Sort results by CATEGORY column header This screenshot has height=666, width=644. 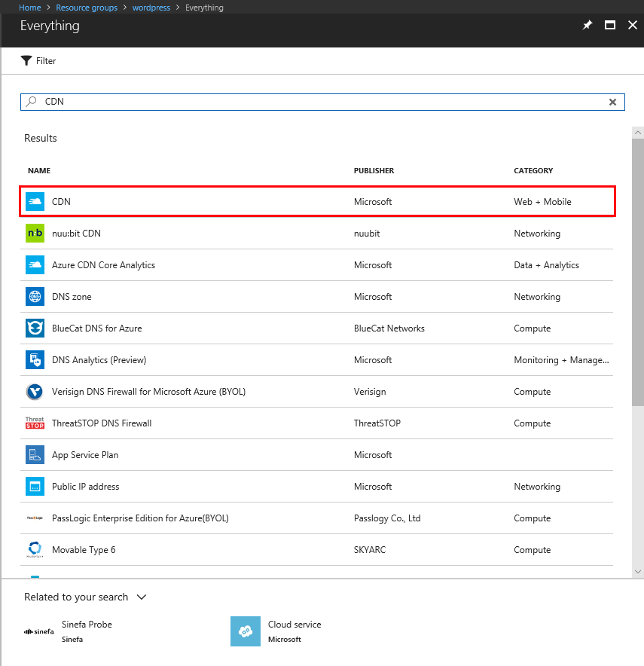point(533,170)
